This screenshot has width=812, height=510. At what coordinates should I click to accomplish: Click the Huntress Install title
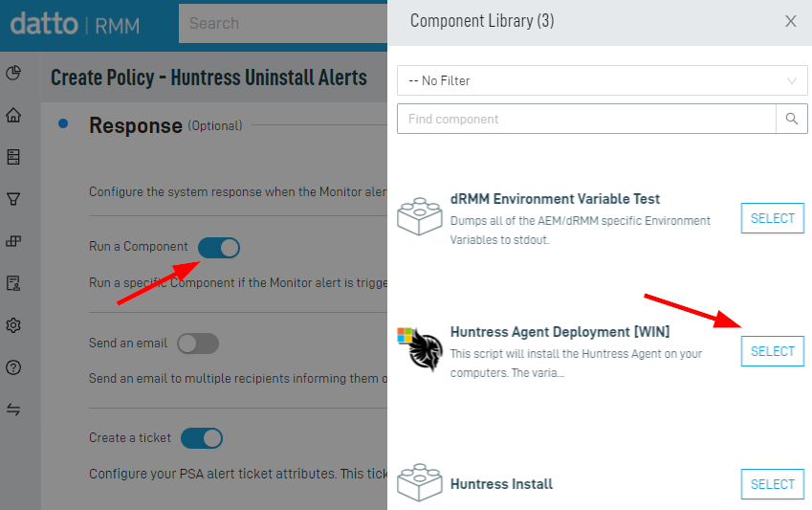(501, 484)
